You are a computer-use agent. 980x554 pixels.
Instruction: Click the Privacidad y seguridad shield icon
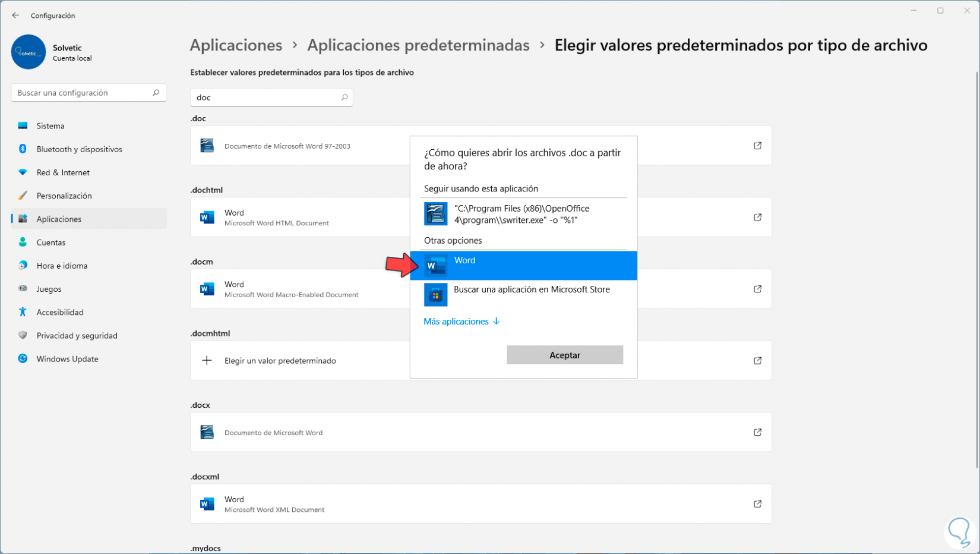[23, 335]
